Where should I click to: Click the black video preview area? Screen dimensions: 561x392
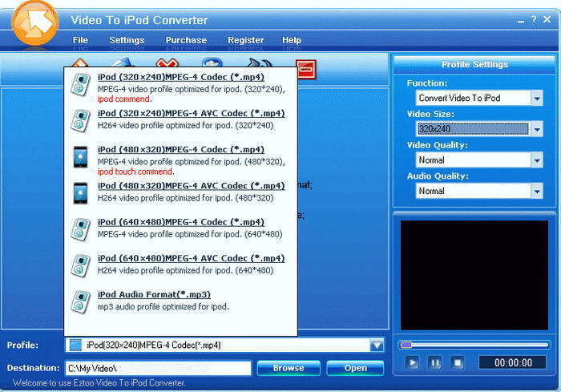click(x=474, y=275)
